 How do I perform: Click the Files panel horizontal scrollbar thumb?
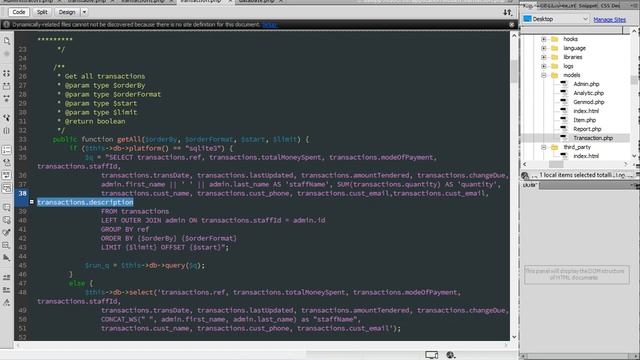[x=556, y=164]
